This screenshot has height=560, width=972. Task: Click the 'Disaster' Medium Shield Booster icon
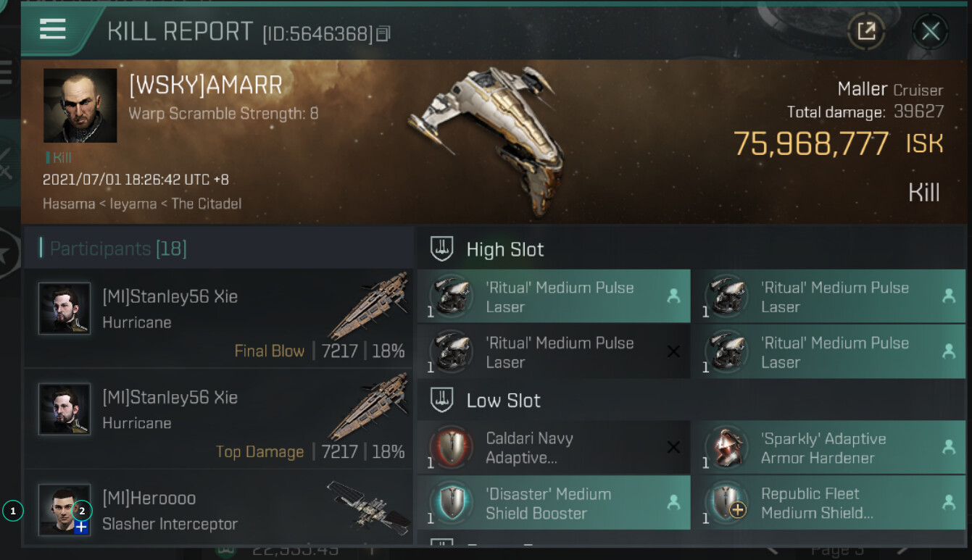451,503
